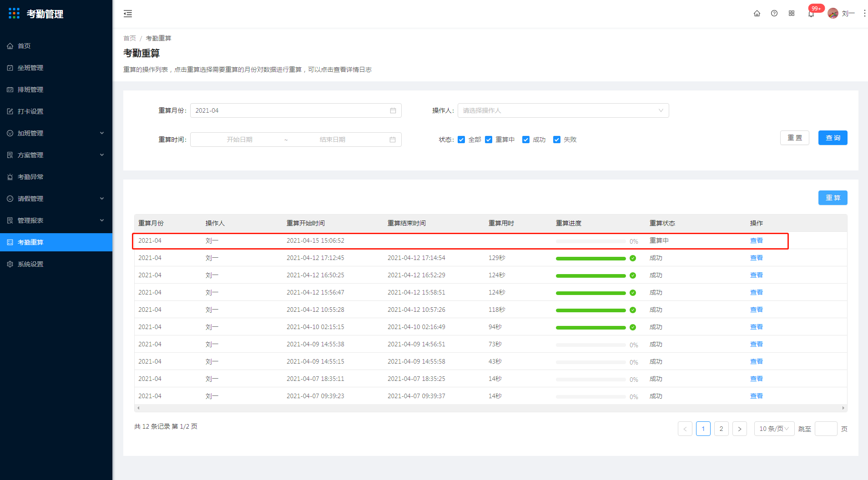Viewport: 868px width, 480px height.
Task: Click the 重算月份 input showing 2021-04
Action: 296,110
